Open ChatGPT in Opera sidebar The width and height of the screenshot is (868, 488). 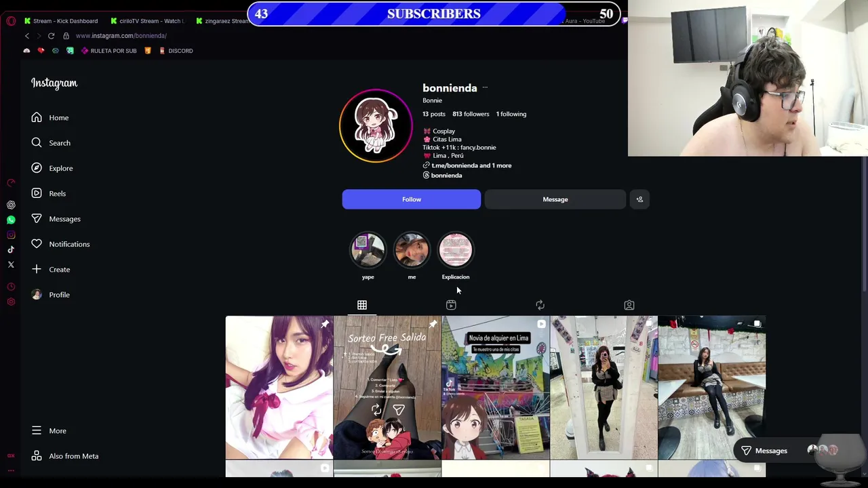click(11, 205)
